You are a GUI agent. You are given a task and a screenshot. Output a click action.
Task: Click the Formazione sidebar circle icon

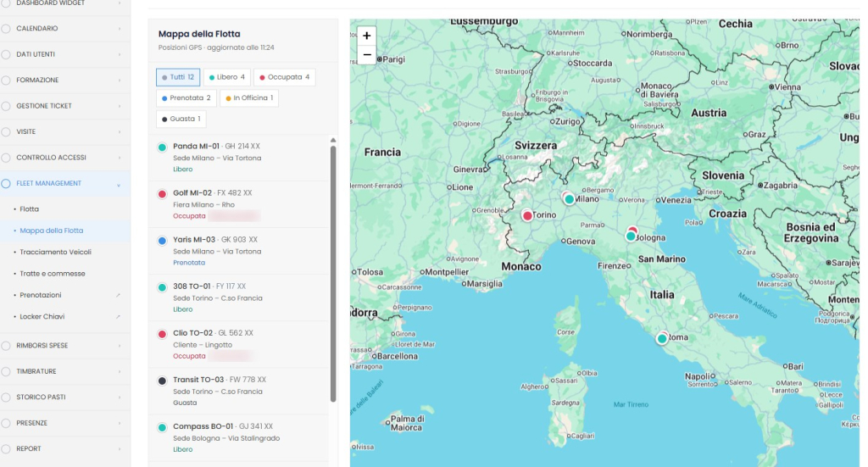tap(6, 81)
